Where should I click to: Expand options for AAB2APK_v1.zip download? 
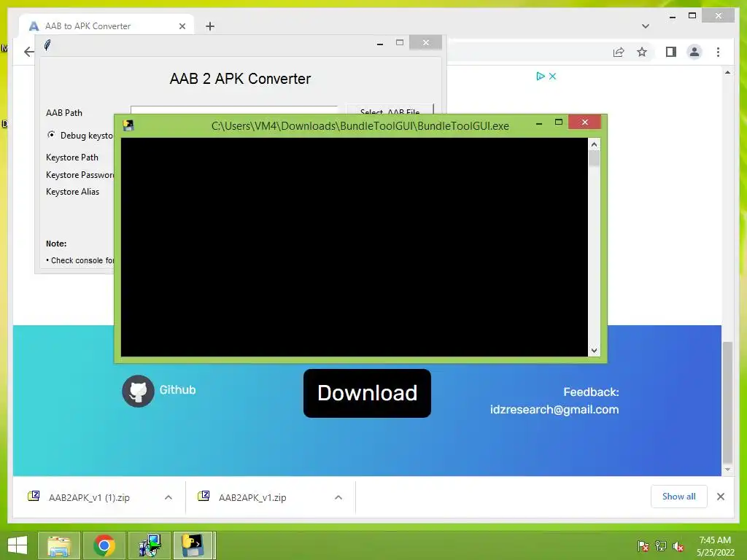click(338, 497)
